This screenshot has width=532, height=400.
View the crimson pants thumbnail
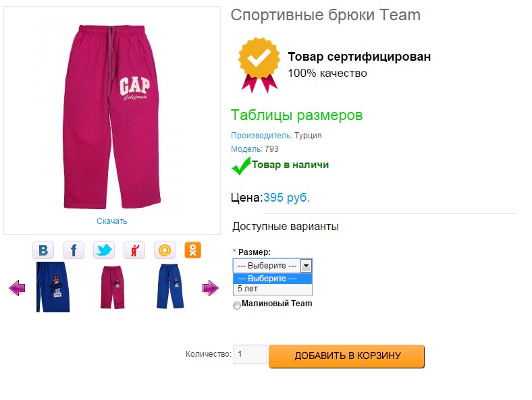tap(112, 287)
